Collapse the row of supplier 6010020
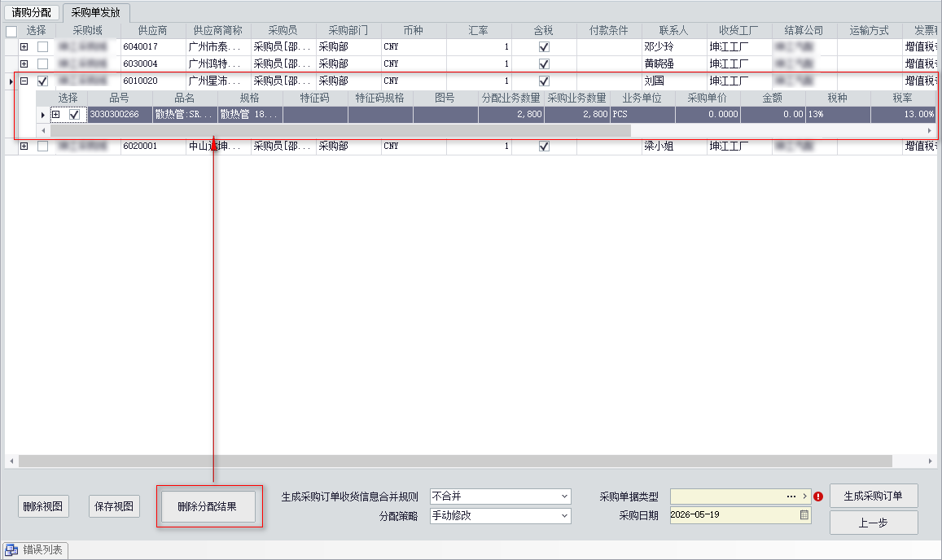942x560 pixels. pyautogui.click(x=24, y=81)
